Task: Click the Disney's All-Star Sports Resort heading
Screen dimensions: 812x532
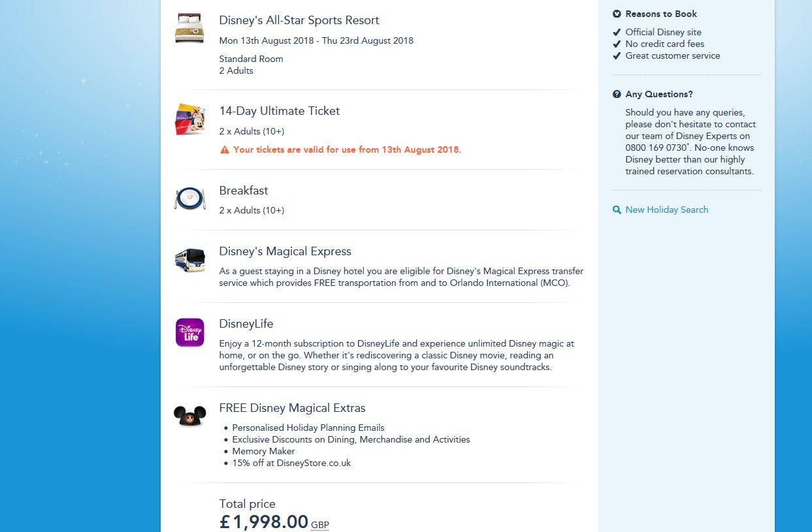Action: click(x=299, y=20)
